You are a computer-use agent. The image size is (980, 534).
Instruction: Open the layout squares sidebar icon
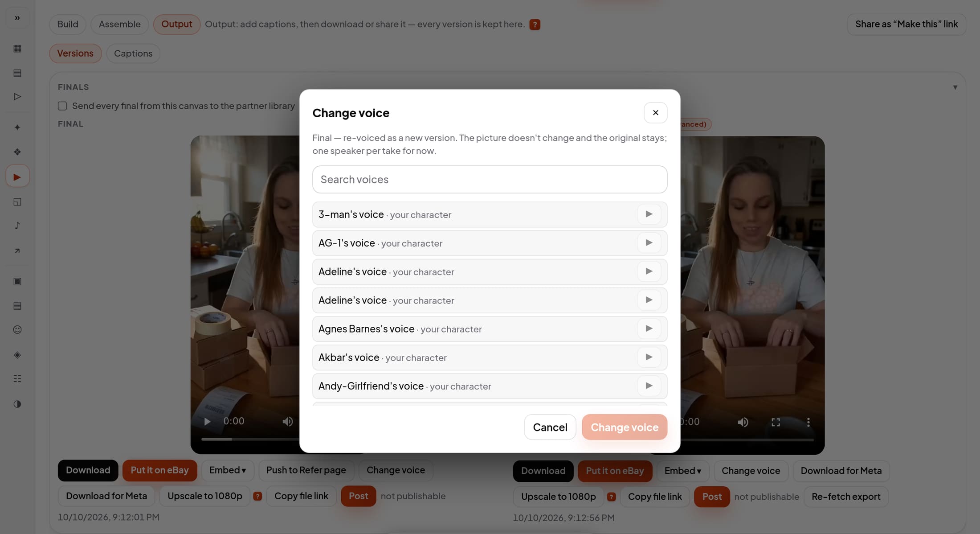click(17, 202)
